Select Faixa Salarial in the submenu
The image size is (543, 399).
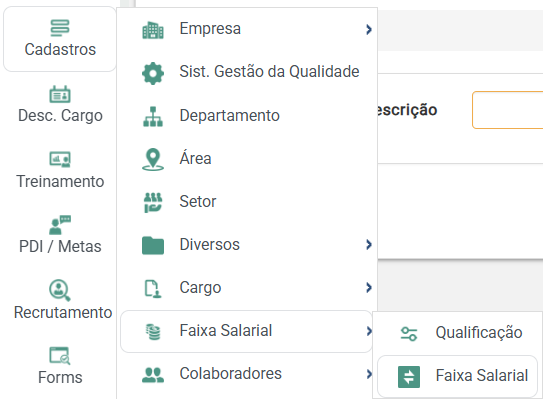tap(457, 376)
